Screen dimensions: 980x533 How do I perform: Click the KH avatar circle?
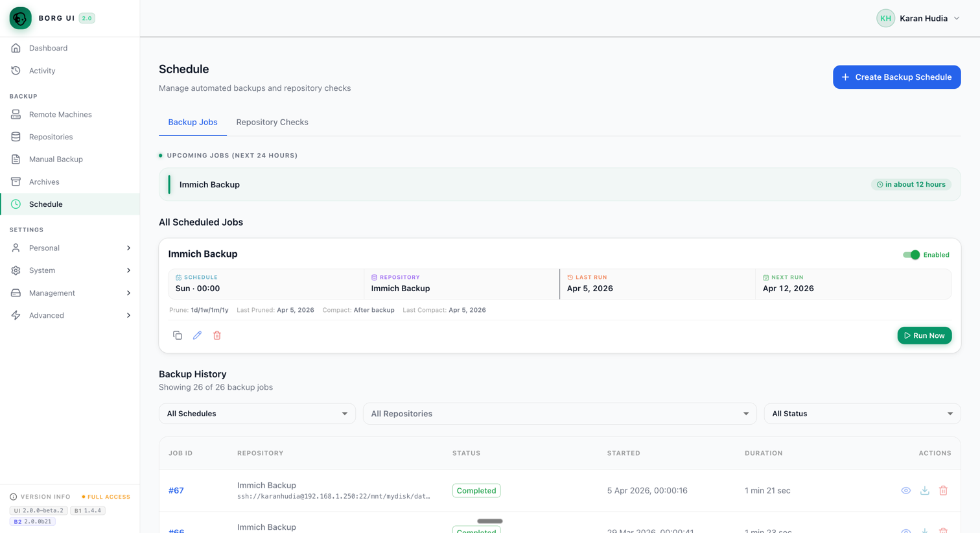click(885, 18)
